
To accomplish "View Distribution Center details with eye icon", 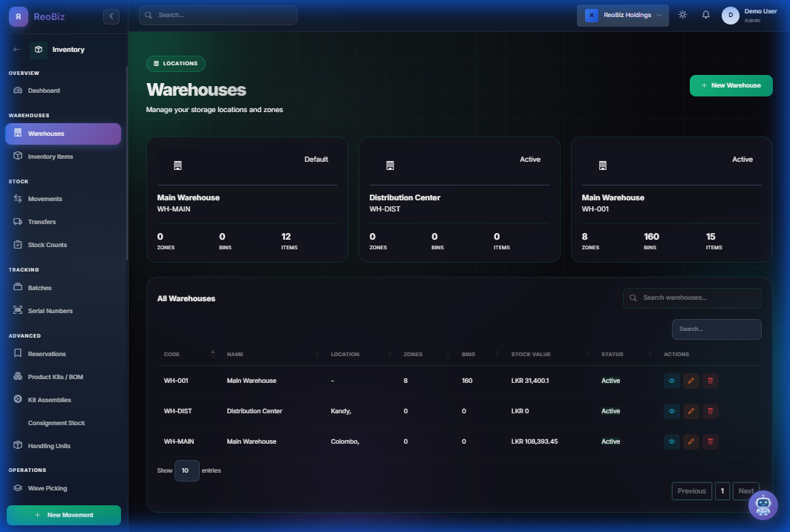I will (x=671, y=411).
